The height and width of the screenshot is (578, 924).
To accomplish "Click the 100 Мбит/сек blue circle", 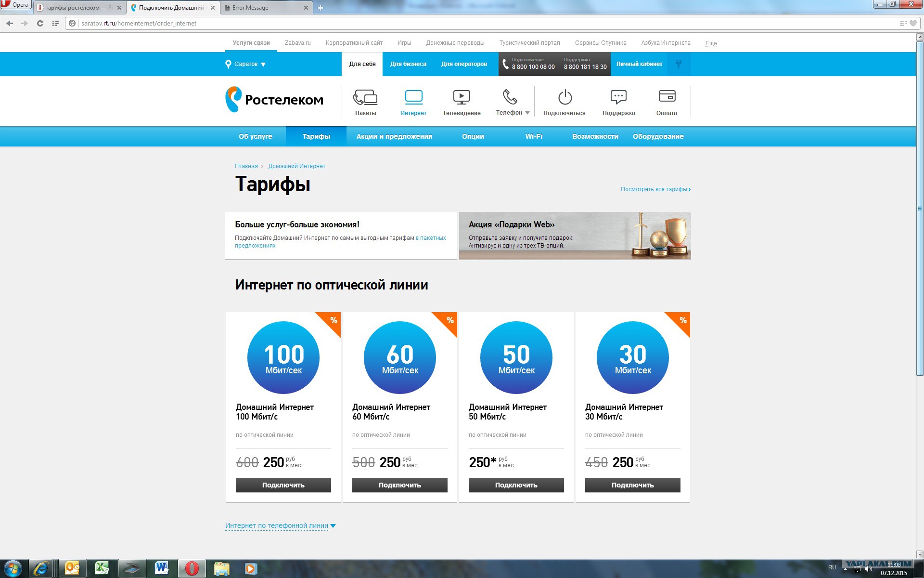I will tap(283, 357).
